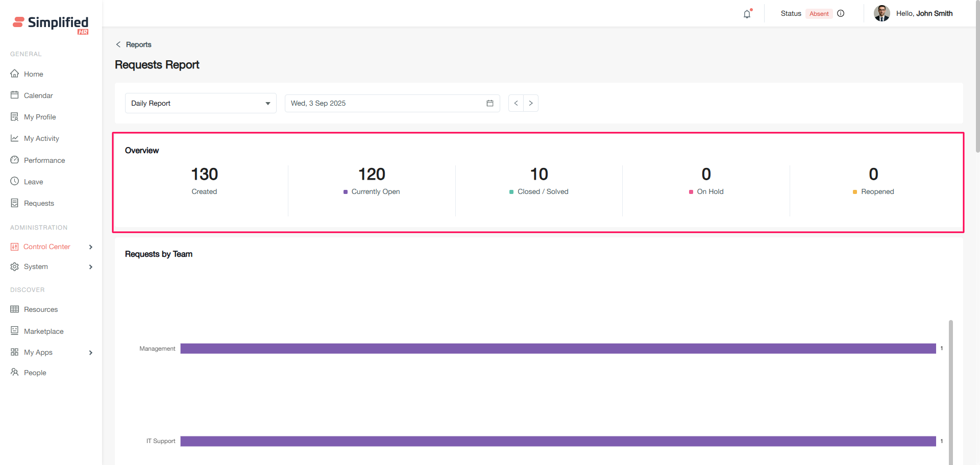Click the Marketplace icon in sidebar
The height and width of the screenshot is (465, 980).
pos(15,331)
